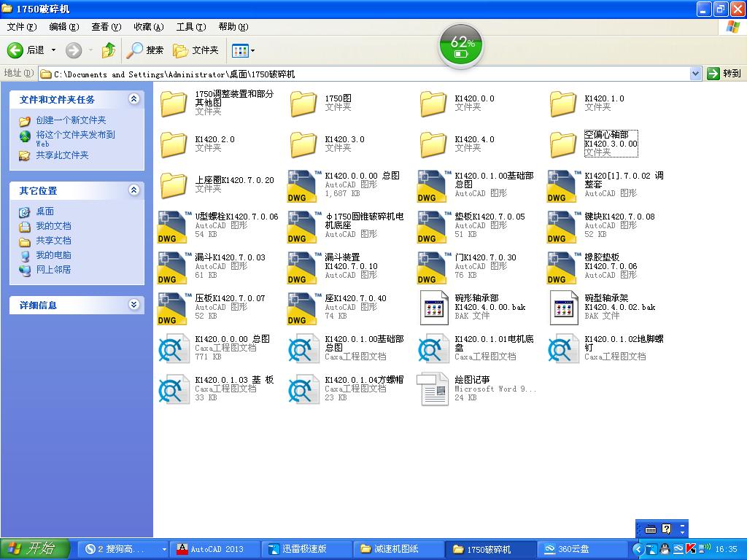Select the 橡胶垫板 K1420.7.0.06 DWG icon

point(563,268)
